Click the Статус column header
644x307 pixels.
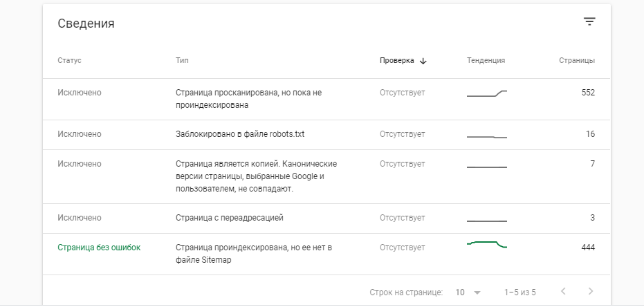[69, 61]
